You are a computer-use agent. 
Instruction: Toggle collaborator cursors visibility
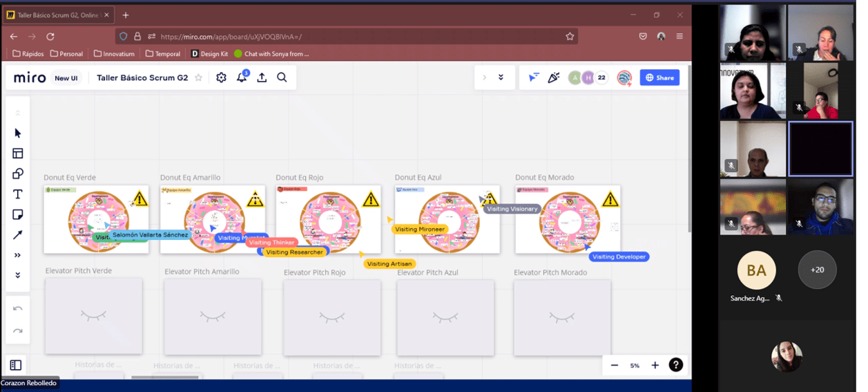pos(534,77)
